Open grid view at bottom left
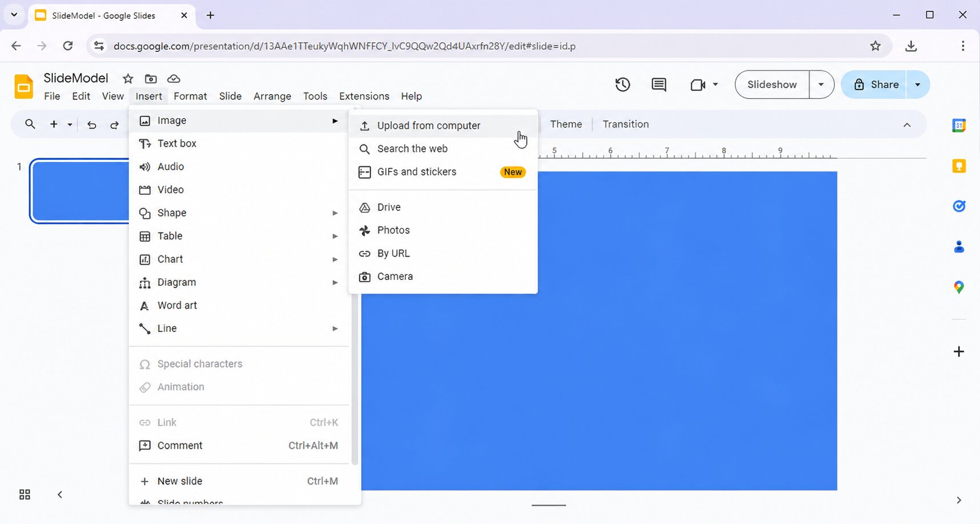 [x=25, y=494]
